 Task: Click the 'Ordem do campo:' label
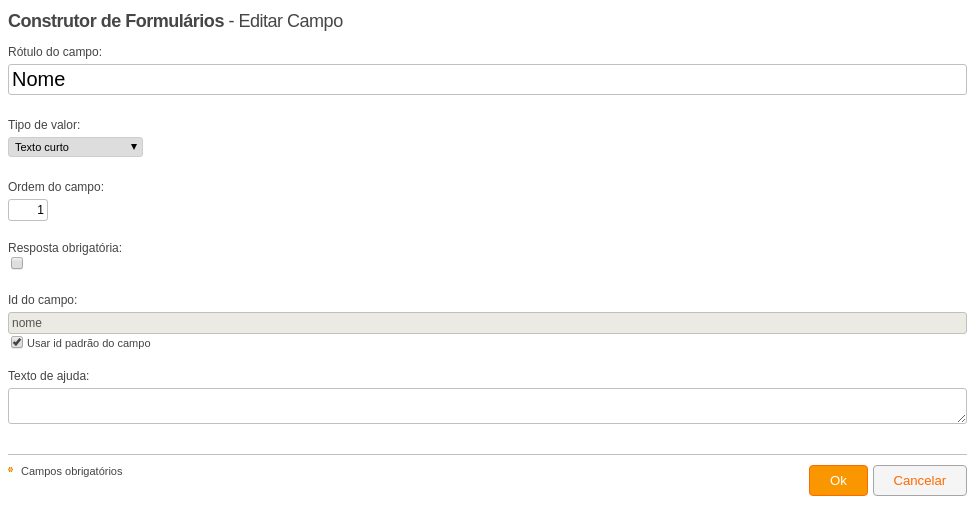(x=56, y=187)
